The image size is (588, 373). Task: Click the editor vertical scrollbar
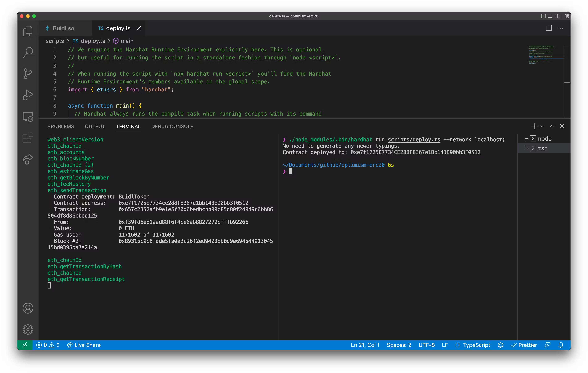click(567, 81)
